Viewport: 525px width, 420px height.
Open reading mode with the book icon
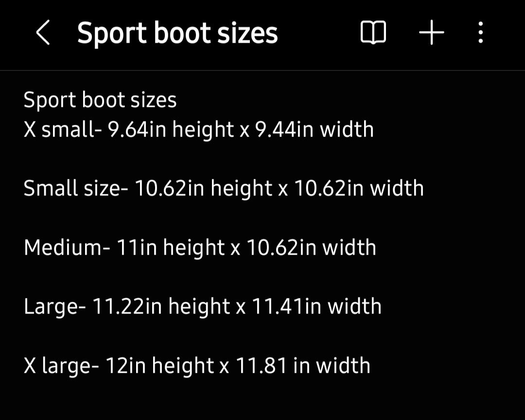373,34
